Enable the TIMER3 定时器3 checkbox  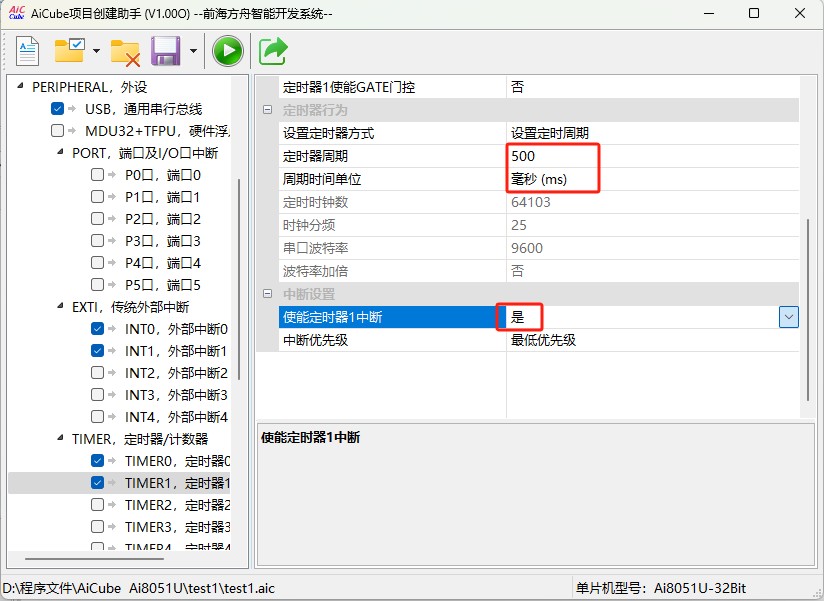point(97,526)
